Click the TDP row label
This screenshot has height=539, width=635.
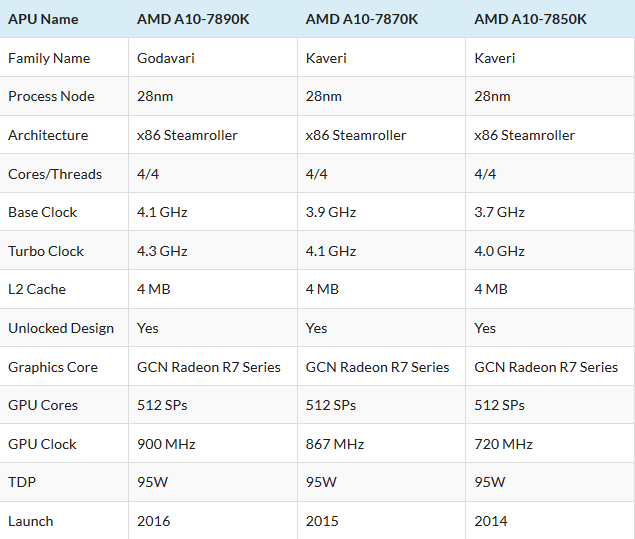21,482
